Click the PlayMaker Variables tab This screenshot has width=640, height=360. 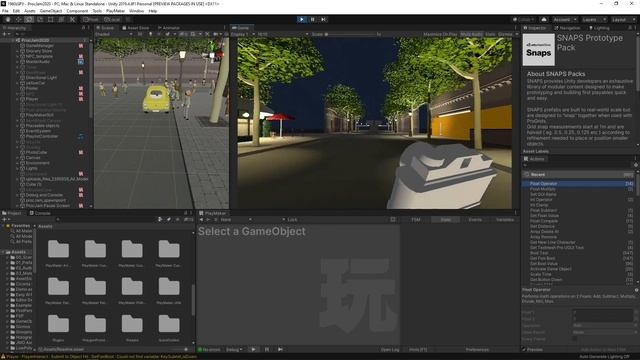pyautogui.click(x=505, y=220)
